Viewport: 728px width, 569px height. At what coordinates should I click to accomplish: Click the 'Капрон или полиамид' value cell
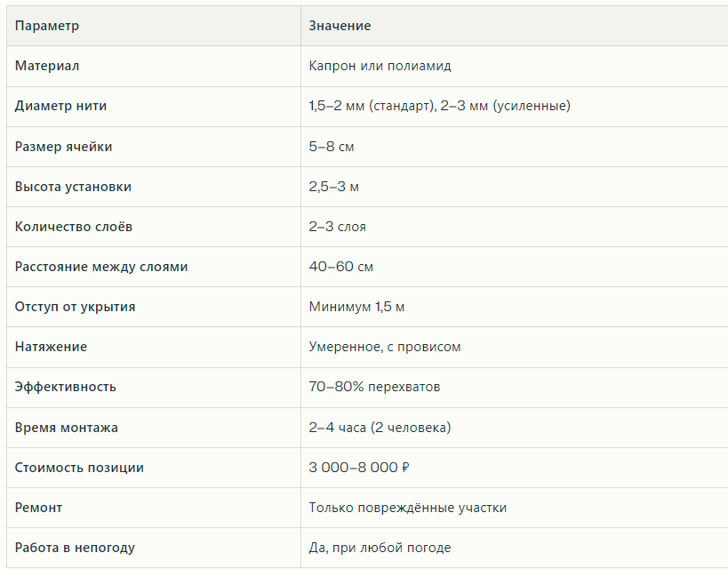click(x=380, y=66)
